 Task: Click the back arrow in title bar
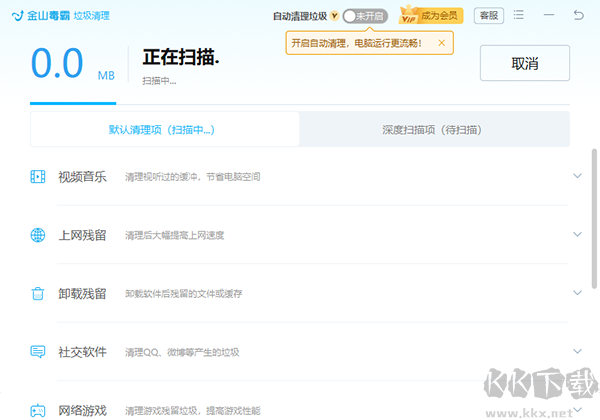click(579, 16)
